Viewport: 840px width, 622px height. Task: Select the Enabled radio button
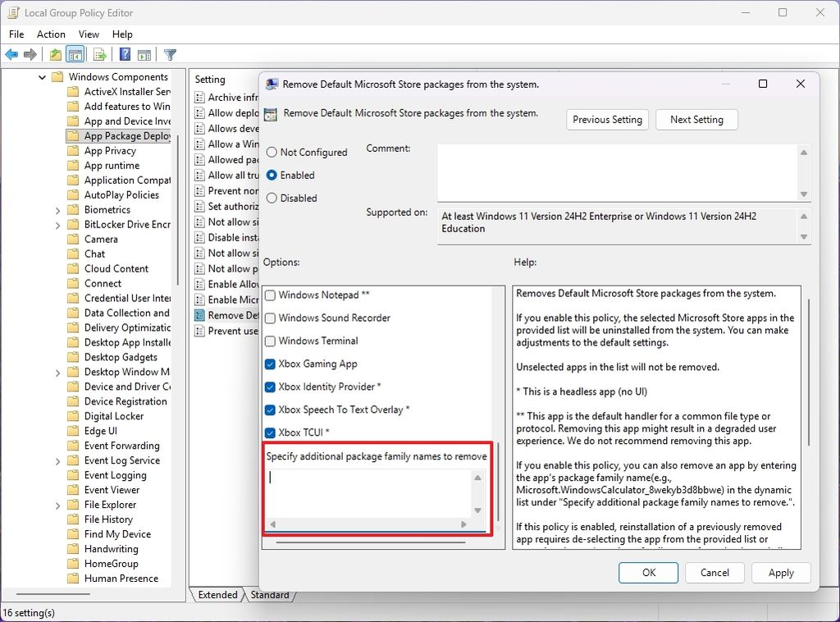tap(272, 175)
